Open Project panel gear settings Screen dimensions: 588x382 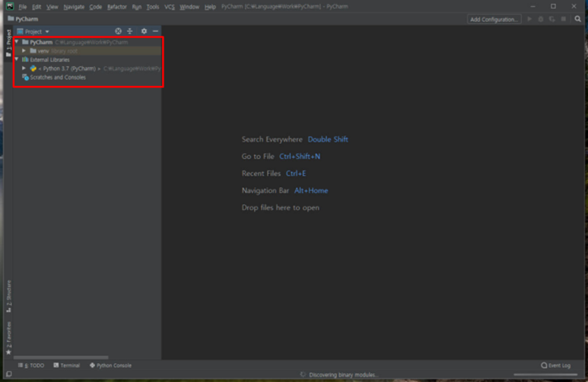tap(144, 31)
